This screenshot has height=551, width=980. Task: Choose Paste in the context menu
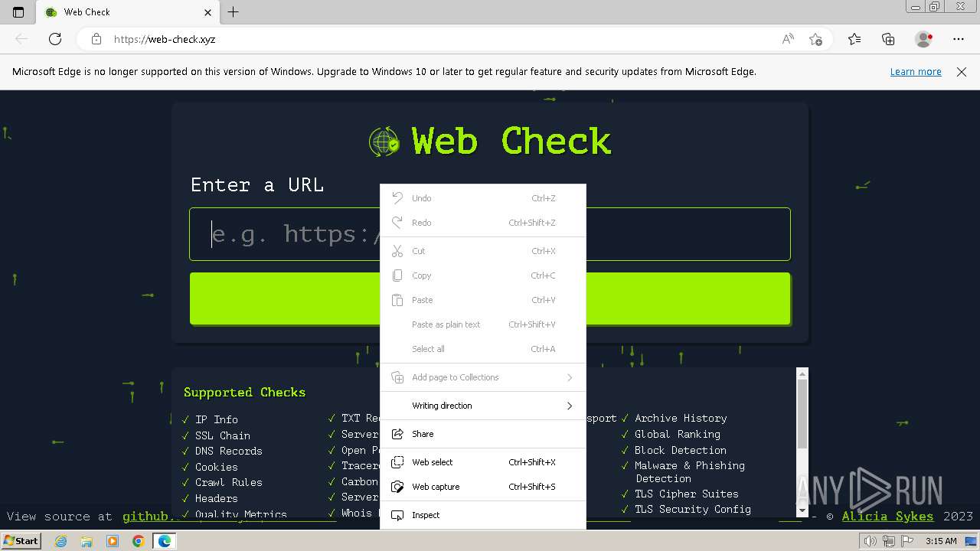tap(483, 300)
